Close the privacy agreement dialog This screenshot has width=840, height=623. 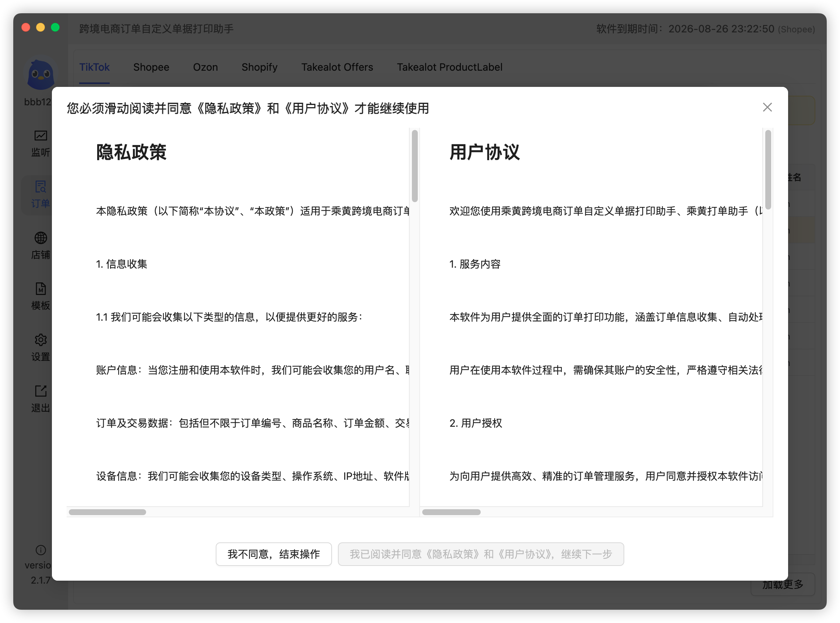pyautogui.click(x=767, y=108)
